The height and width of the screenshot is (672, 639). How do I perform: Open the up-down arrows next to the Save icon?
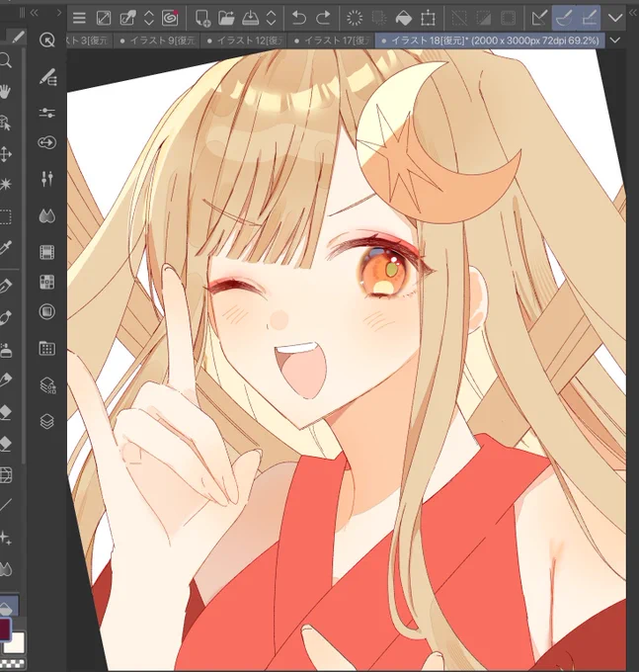tap(271, 18)
